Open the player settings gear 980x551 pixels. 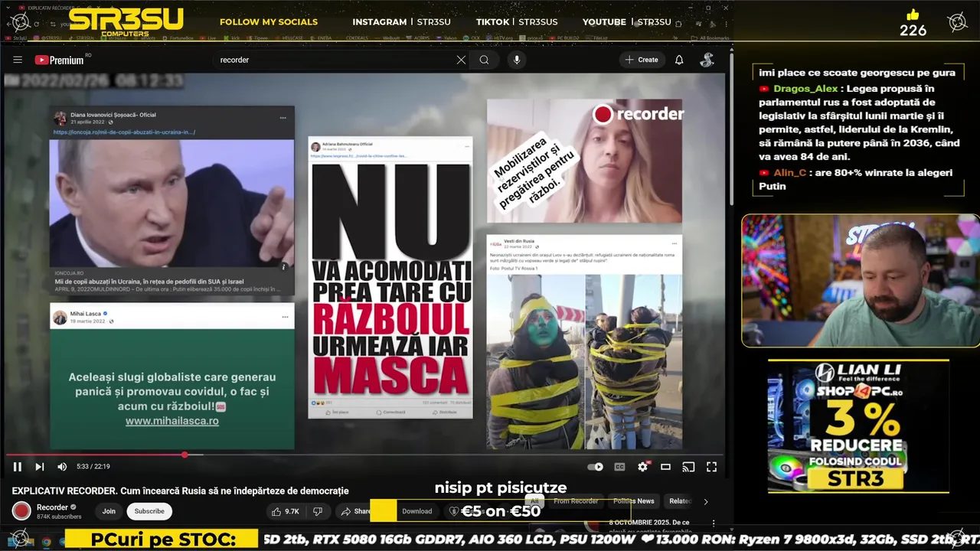[643, 467]
